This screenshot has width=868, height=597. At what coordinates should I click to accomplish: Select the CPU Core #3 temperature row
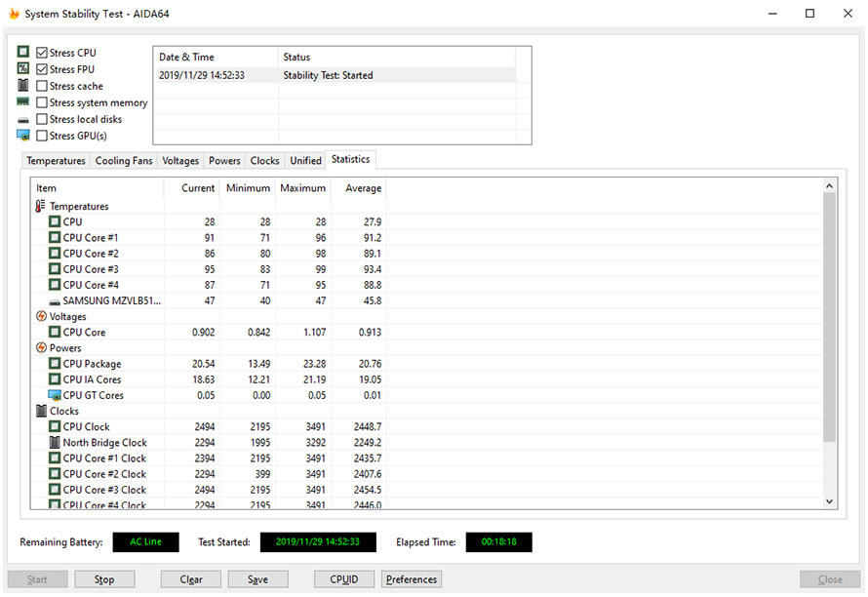(210, 269)
